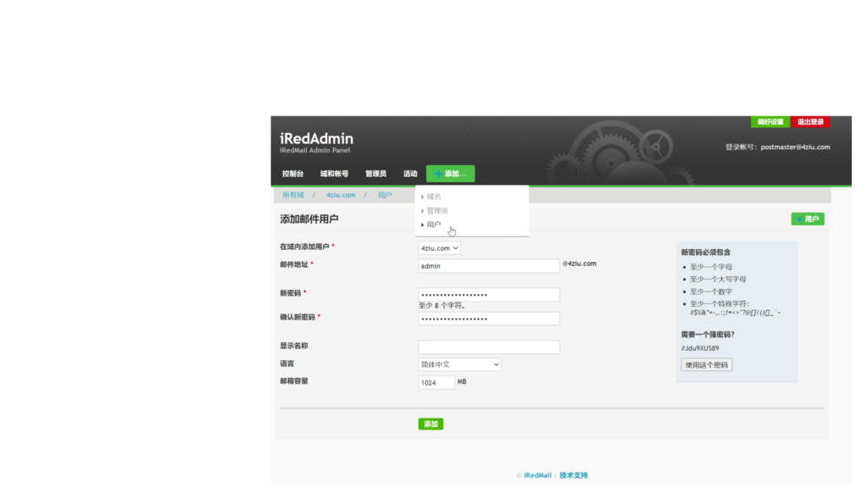The width and height of the screenshot is (868, 488).
Task: Expand the 语言 language dropdown
Action: coord(459,364)
